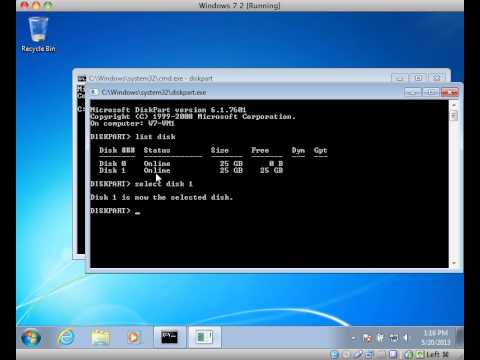
Task: Open Action Center flag in tray
Action: pos(368,338)
